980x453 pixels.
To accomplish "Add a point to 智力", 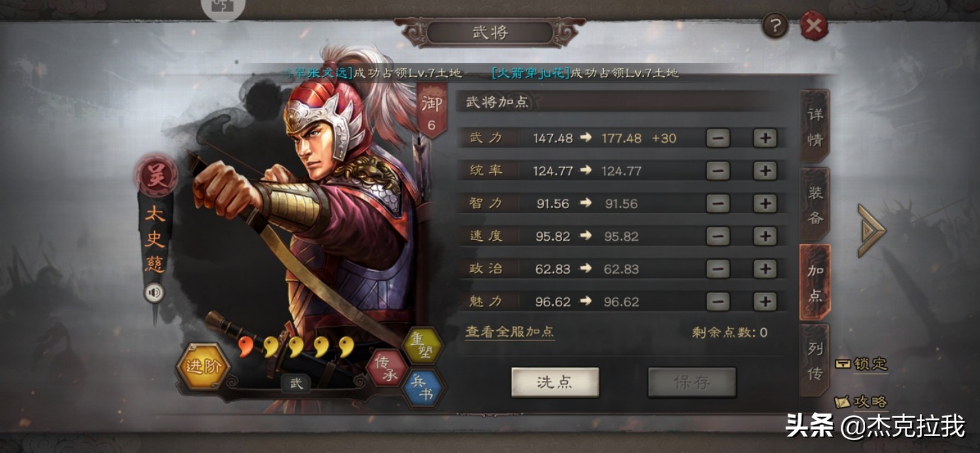I will point(765,203).
